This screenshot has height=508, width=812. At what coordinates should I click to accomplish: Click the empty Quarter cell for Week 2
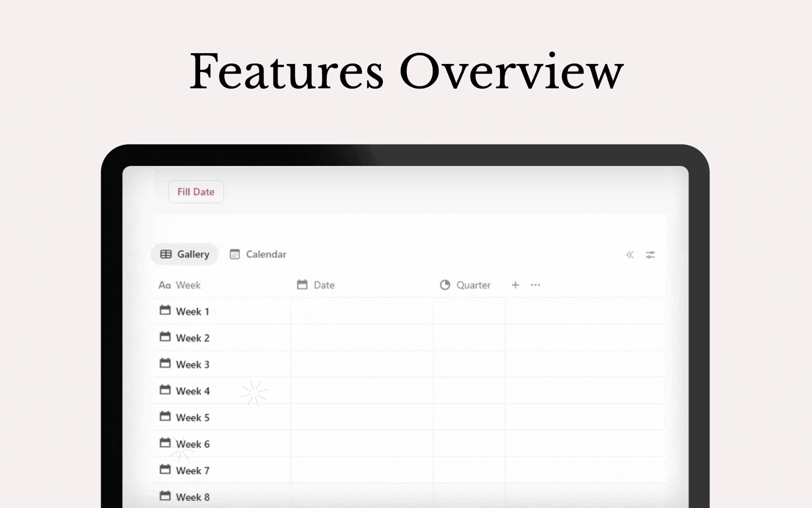[469, 338]
